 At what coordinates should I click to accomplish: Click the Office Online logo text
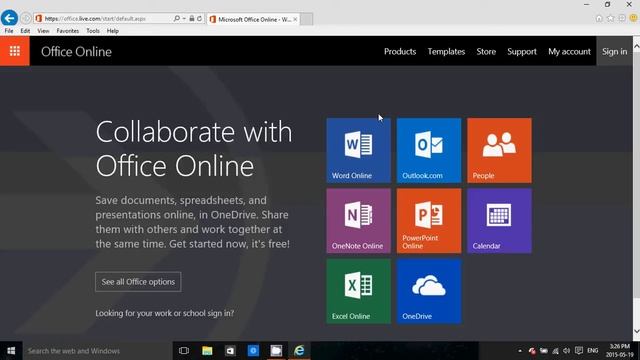pyautogui.click(x=76, y=51)
